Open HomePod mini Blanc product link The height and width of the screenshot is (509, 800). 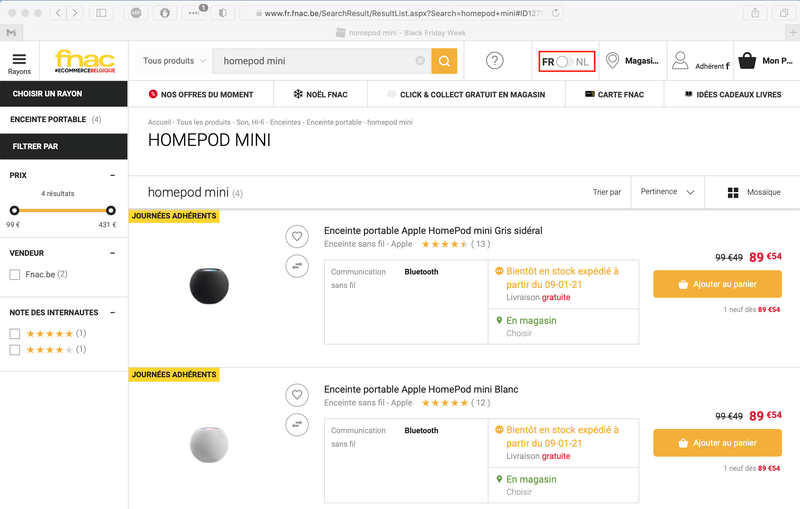tap(420, 389)
